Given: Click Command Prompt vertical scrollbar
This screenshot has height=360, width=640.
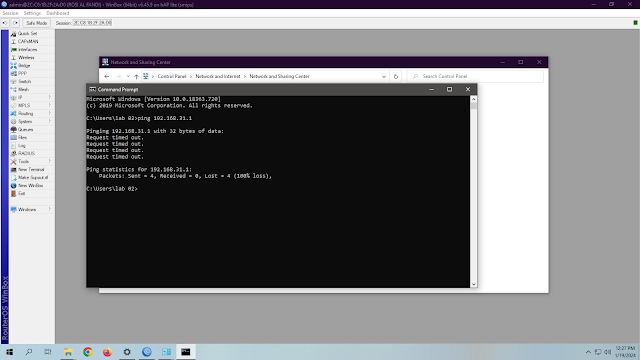Looking at the screenshot, I should point(473,192).
